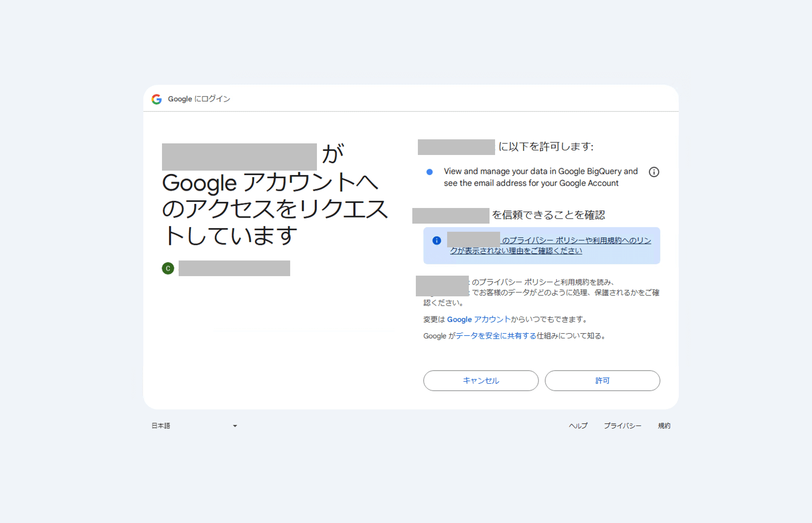The image size is (812, 523).
Task: Click the 'Google アカウントへのアクセスをリクエストしています' title
Action: coord(275,209)
